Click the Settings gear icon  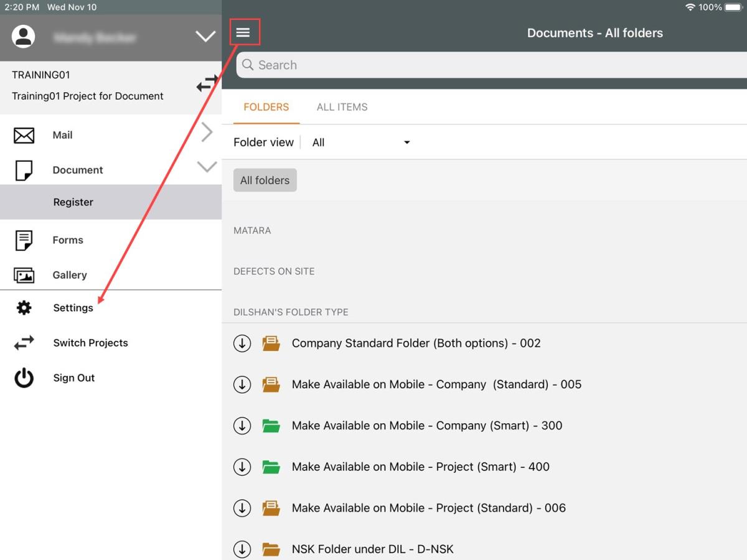pyautogui.click(x=24, y=308)
